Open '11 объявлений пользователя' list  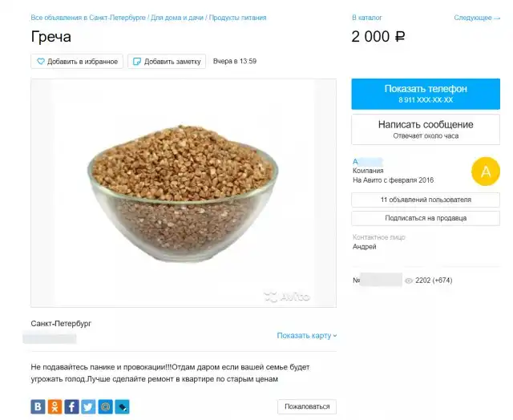point(426,200)
